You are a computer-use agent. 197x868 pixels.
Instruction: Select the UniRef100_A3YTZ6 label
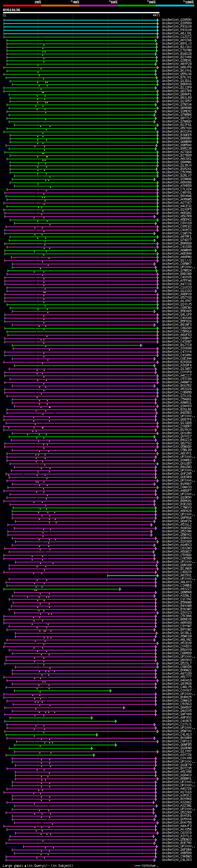(x=177, y=755)
